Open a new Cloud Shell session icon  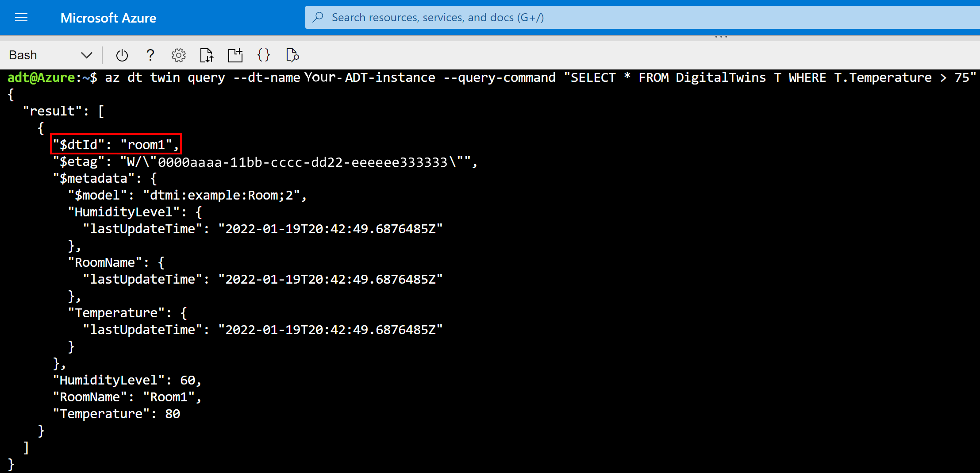[235, 55]
